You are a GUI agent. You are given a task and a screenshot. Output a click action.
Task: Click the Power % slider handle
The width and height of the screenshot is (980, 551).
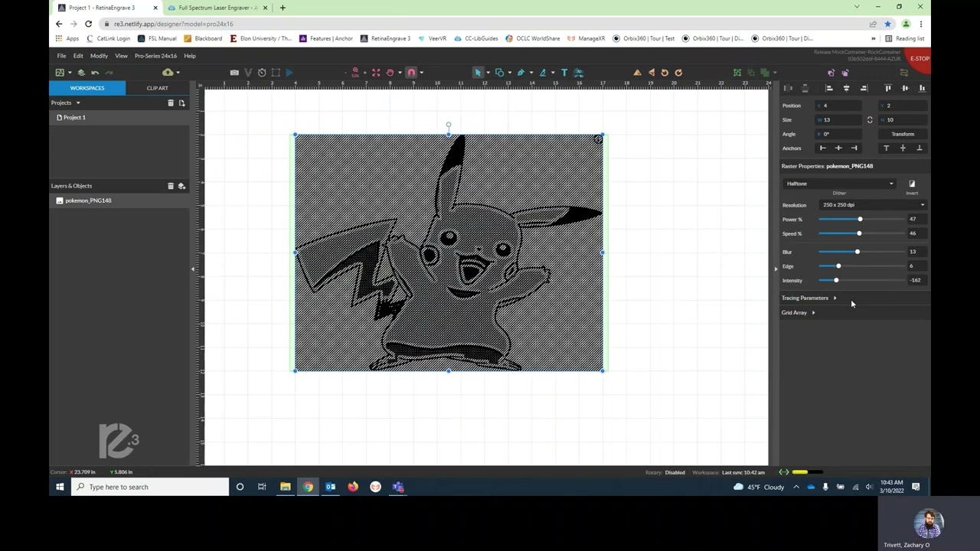[x=860, y=220]
